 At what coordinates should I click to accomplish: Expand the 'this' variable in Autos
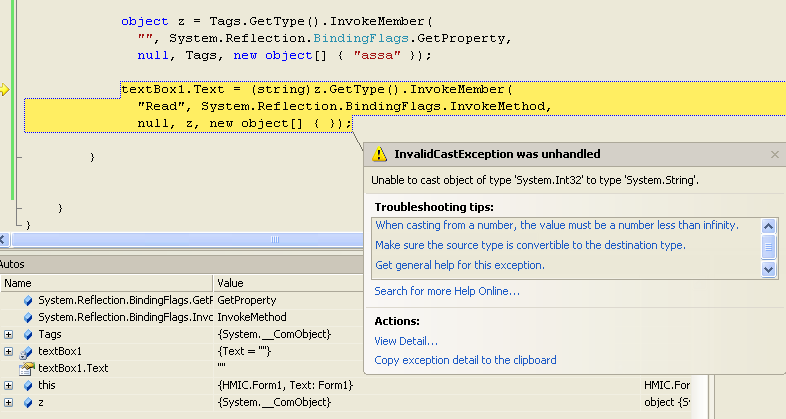pos(9,385)
